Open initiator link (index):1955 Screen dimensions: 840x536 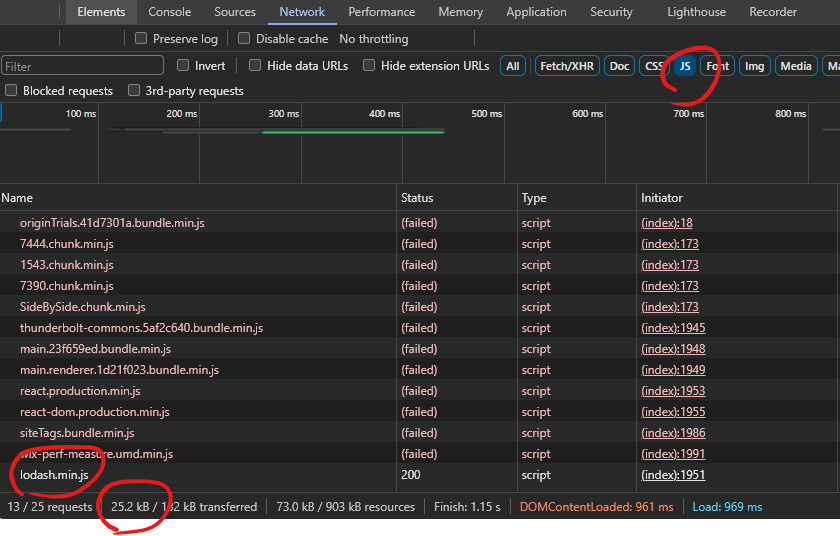click(673, 412)
